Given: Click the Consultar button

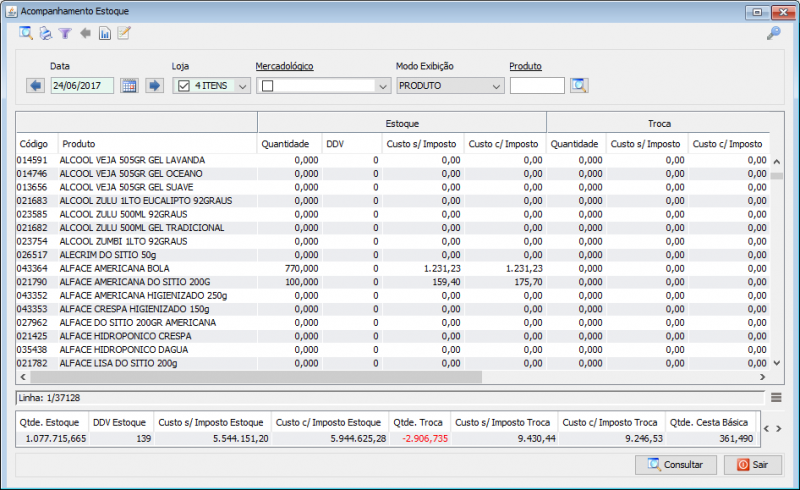Looking at the screenshot, I should (x=676, y=464).
